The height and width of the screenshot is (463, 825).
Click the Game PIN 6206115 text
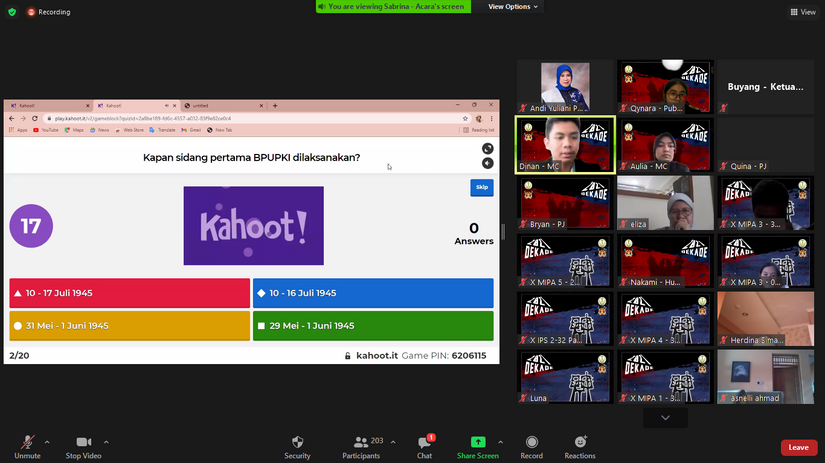tap(444, 356)
